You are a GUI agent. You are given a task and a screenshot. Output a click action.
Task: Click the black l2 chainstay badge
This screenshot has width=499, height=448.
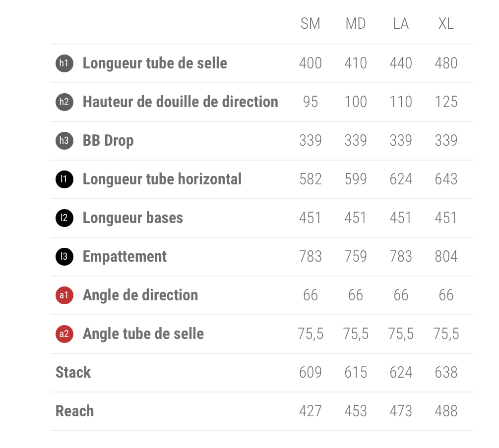[x=64, y=218]
